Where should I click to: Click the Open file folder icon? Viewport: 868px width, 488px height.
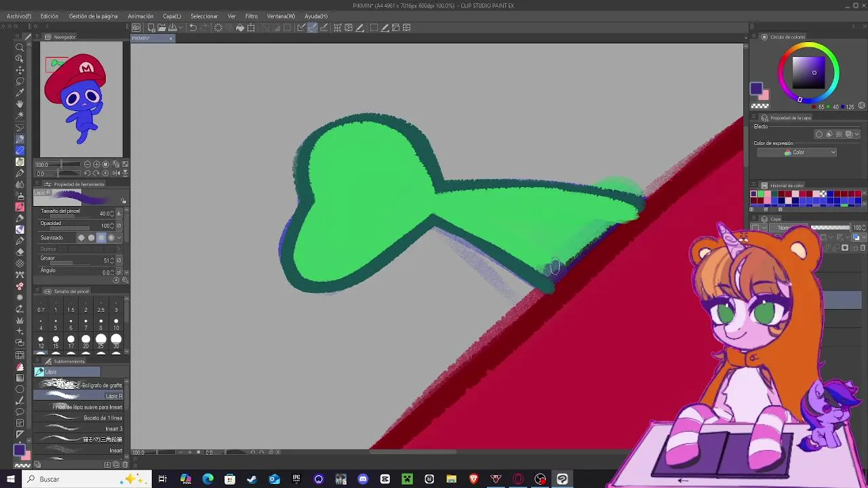(x=161, y=28)
